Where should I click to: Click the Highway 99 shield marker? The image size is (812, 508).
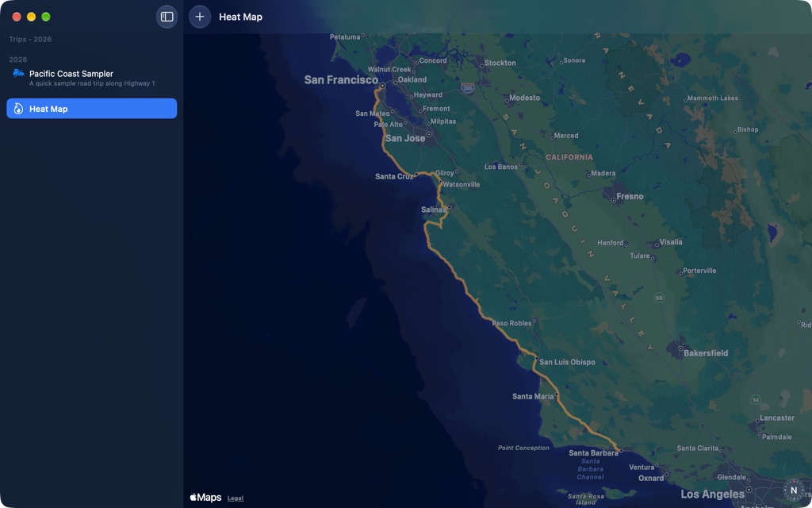(x=659, y=298)
